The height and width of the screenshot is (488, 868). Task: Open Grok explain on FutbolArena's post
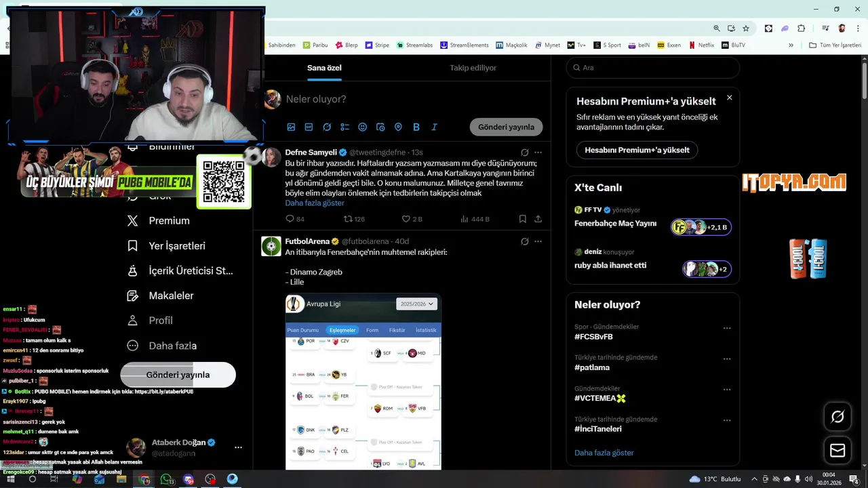(524, 241)
